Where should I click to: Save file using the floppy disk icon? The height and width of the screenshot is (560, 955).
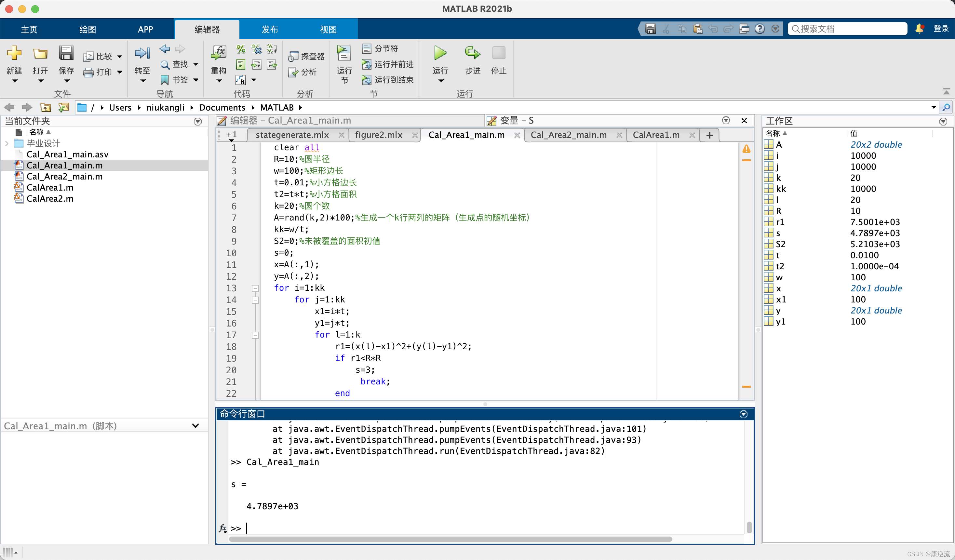[x=66, y=53]
